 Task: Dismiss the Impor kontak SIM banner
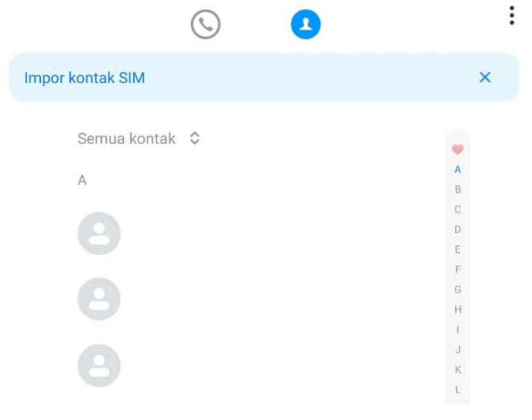[x=485, y=78]
